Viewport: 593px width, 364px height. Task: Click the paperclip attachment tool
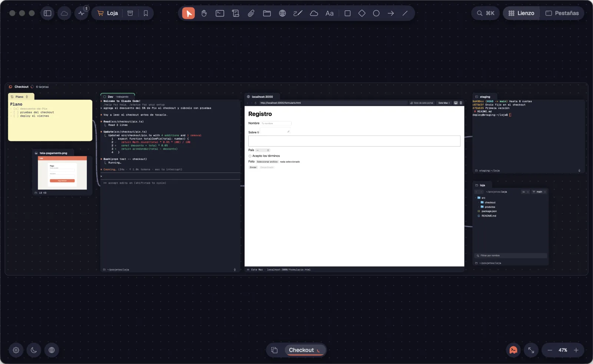(251, 13)
